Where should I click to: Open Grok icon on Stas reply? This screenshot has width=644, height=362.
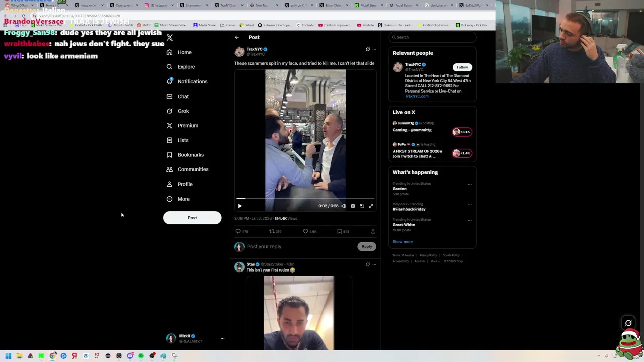(367, 264)
